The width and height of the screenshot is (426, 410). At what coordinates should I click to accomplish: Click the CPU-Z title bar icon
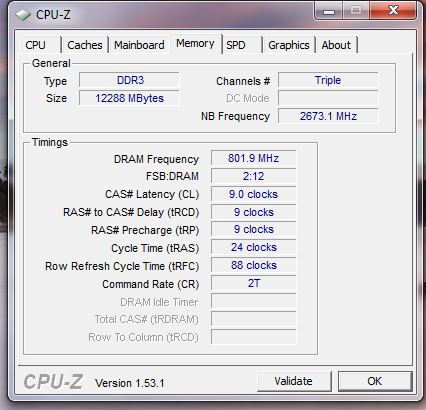(x=23, y=15)
